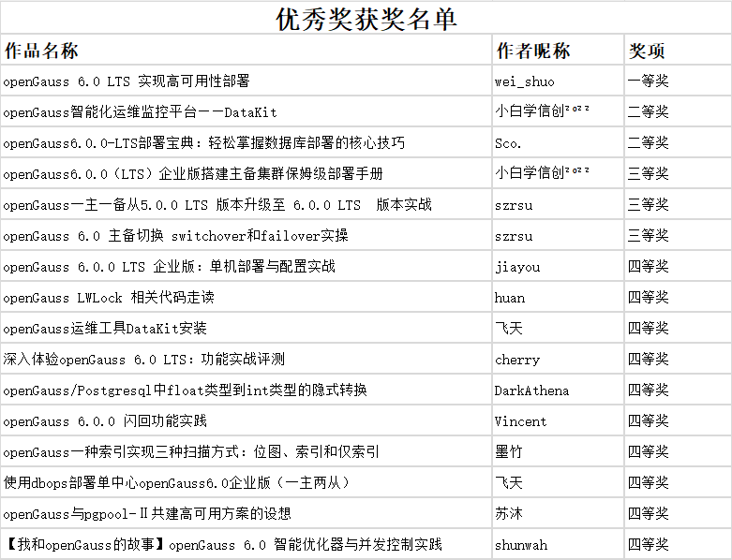Click author name 苏沐

click(x=508, y=514)
